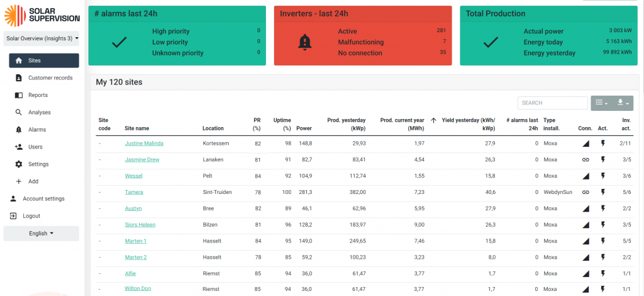Viewport: 644px width, 296px height.
Task: Expand the Solar Overview (Insights 3) dropdown
Action: [41, 38]
